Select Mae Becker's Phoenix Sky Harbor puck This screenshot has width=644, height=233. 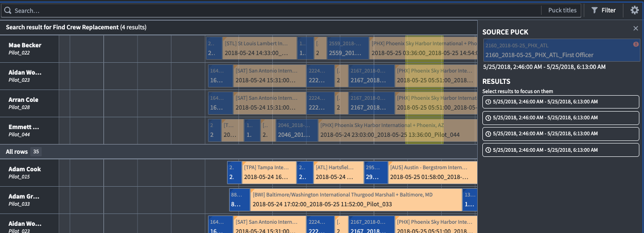pos(423,48)
